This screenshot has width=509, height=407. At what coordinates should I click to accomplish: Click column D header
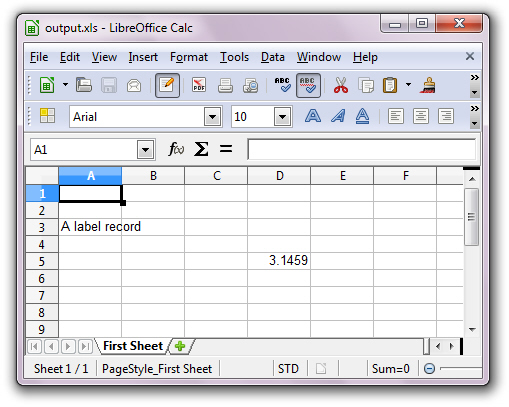pos(279,176)
